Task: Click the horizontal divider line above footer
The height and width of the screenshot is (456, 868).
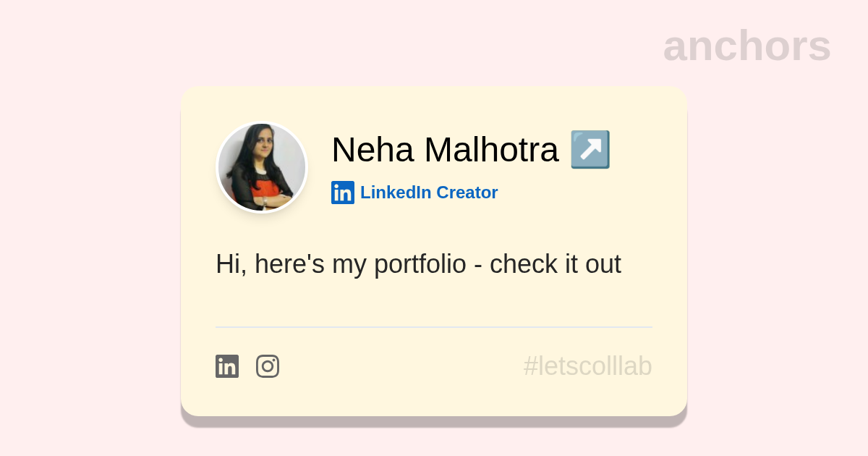Action: coord(434,327)
